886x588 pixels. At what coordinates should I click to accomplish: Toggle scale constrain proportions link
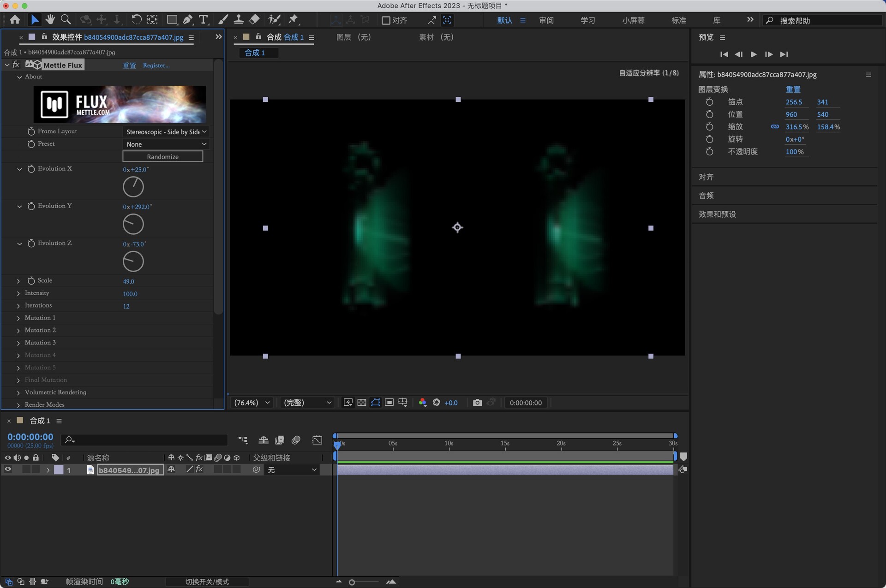(x=775, y=127)
